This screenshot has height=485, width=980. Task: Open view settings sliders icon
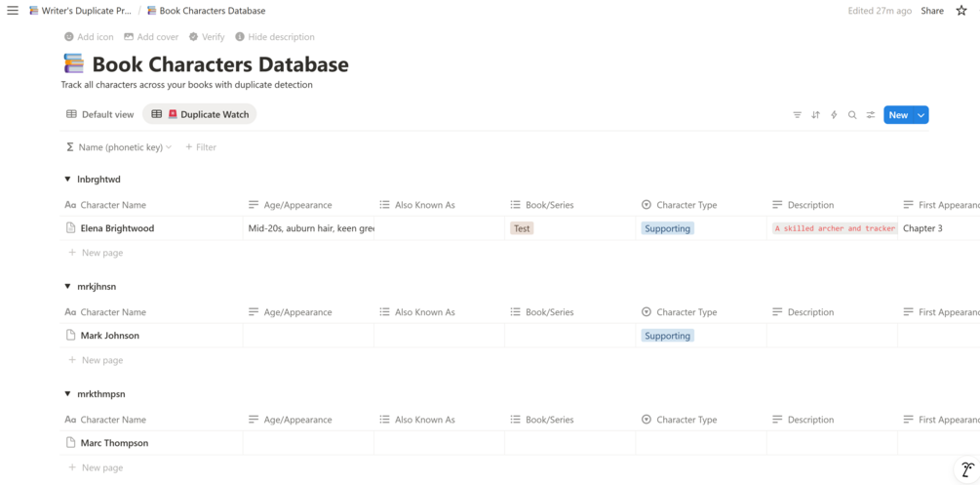tap(871, 115)
